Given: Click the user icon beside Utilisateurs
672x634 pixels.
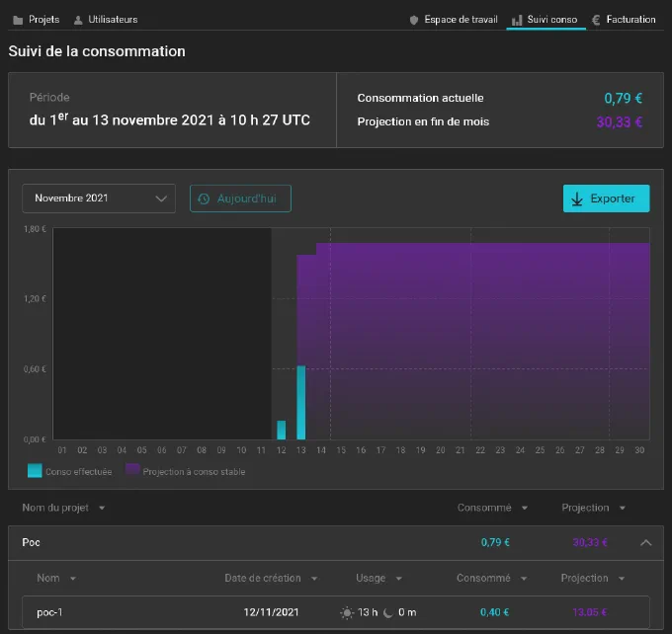Looking at the screenshot, I should point(78,20).
